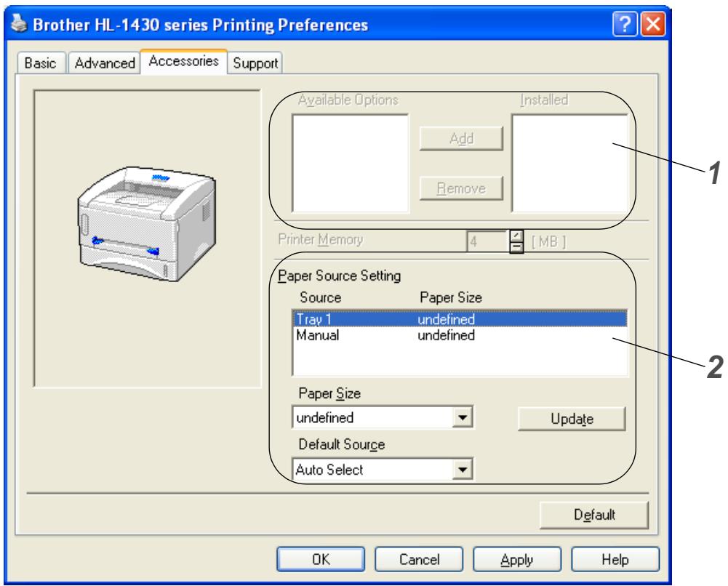Click the Cancel button
This screenshot has width=728, height=586.
point(419,559)
